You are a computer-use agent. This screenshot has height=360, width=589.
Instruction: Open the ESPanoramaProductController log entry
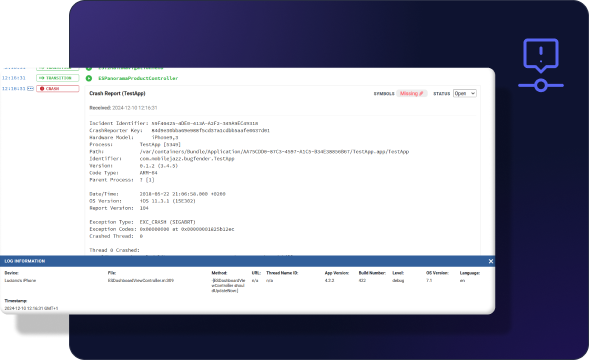tap(138, 78)
